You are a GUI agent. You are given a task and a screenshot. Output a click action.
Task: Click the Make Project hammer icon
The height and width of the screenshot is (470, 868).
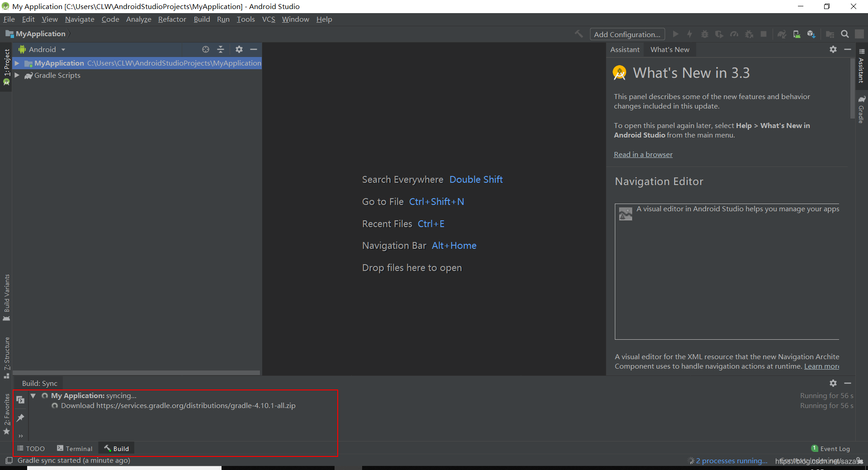point(579,34)
